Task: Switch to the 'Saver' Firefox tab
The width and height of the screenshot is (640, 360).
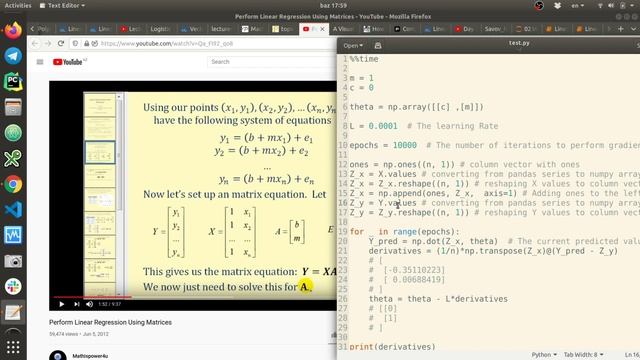Action: coord(495,29)
